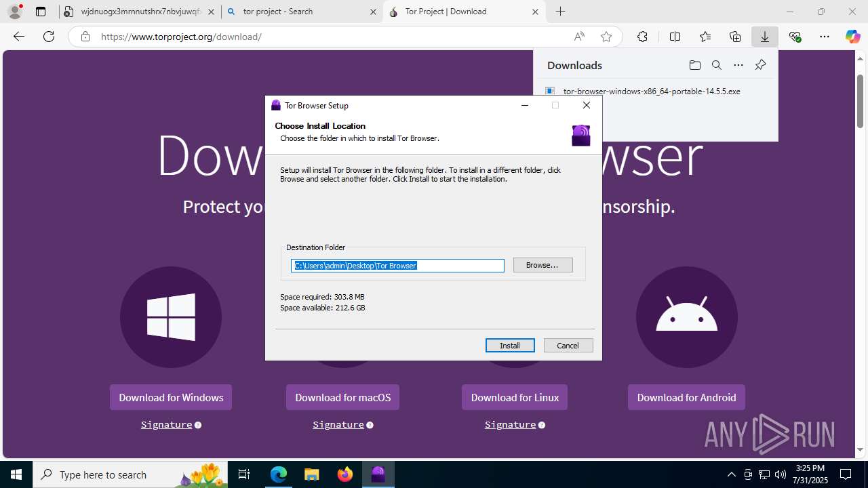Image resolution: width=868 pixels, height=488 pixels.
Task: Open the Signature link under macOS download
Action: pos(338,424)
